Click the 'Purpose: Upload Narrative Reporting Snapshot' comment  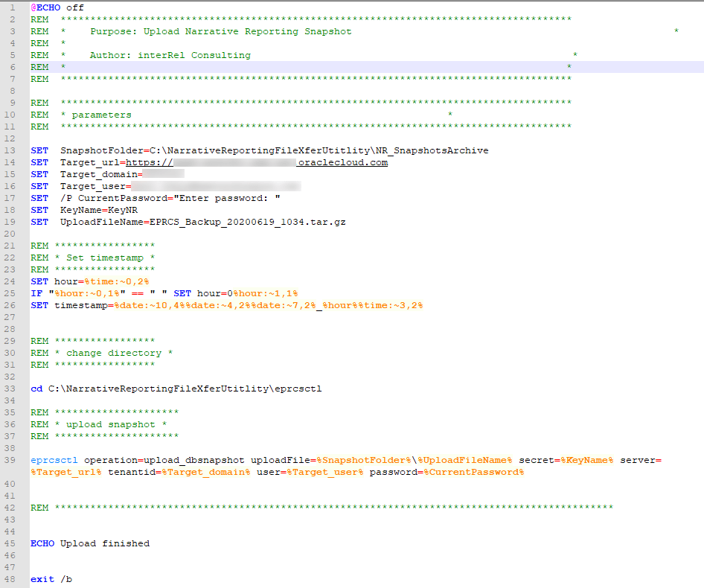[220, 31]
